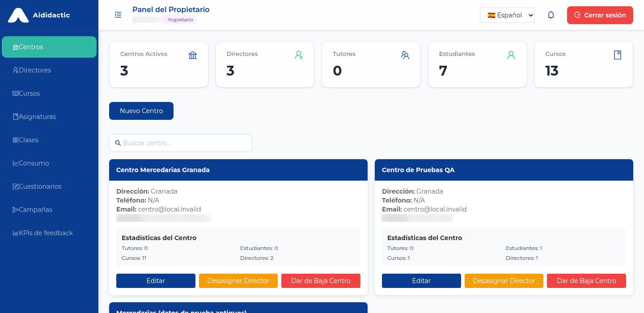This screenshot has width=644, height=313.
Task: Open Asignaturas section
Action: point(49,117)
